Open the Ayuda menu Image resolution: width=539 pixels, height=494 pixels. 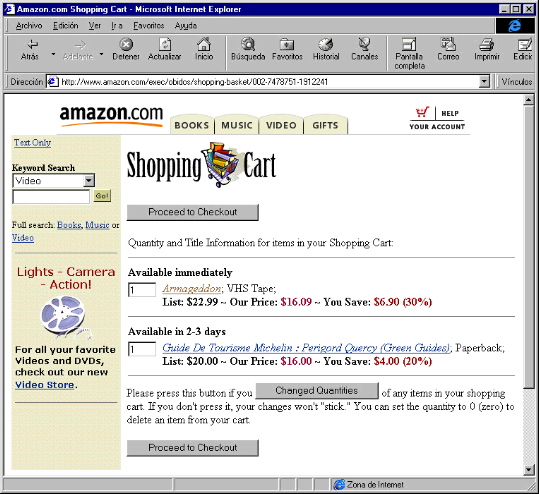(186, 25)
